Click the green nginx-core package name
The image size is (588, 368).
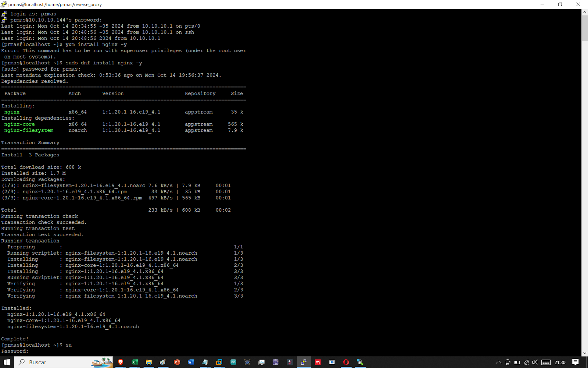19,124
